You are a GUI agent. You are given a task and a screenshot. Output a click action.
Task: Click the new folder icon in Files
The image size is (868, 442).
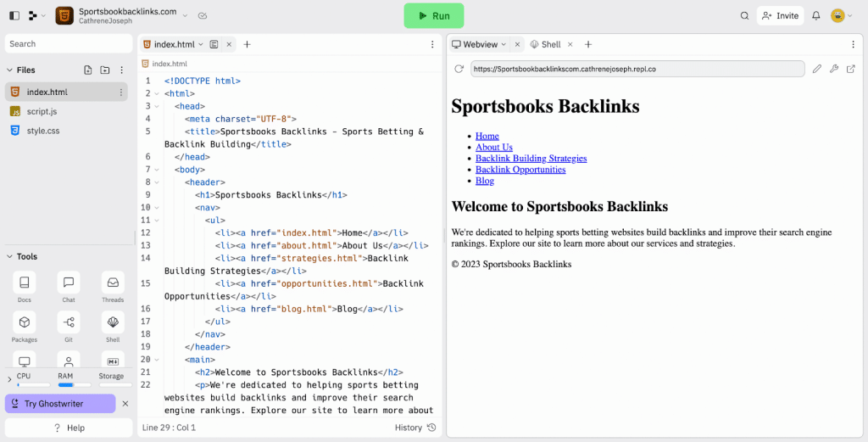point(105,70)
